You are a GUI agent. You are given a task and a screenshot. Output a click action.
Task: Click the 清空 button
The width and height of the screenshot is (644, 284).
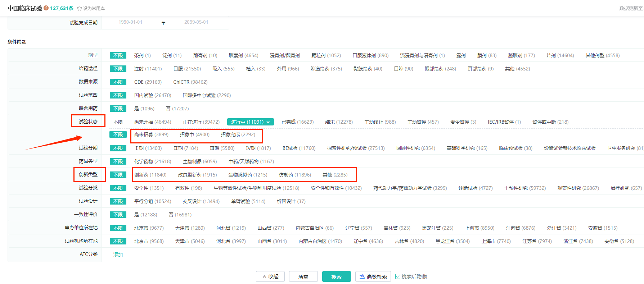303,276
